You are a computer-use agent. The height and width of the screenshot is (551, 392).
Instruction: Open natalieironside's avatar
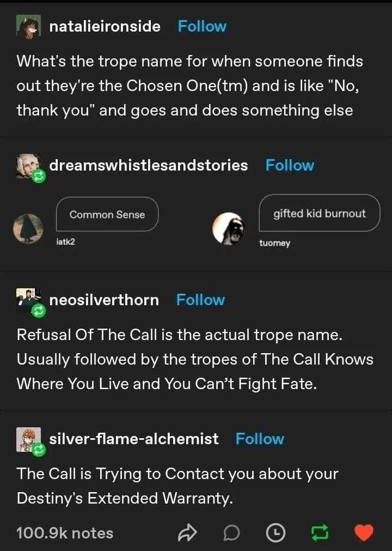tap(28, 27)
